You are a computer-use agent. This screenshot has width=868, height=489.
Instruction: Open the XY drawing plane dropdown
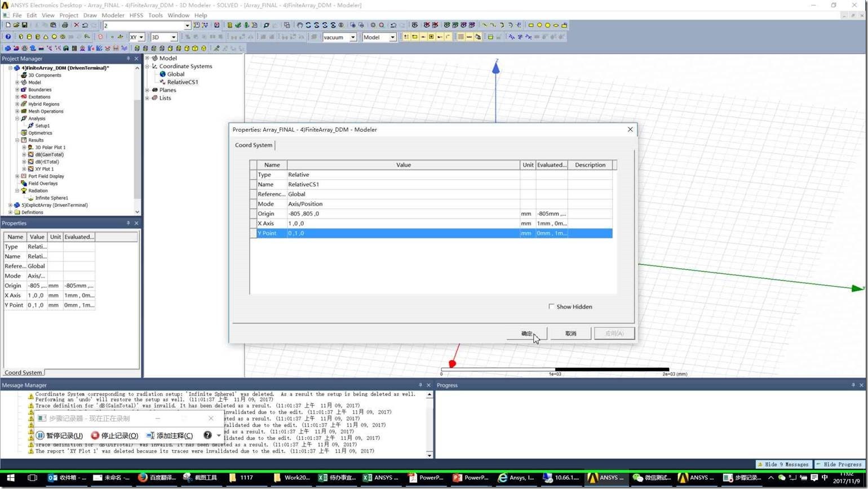pos(140,37)
